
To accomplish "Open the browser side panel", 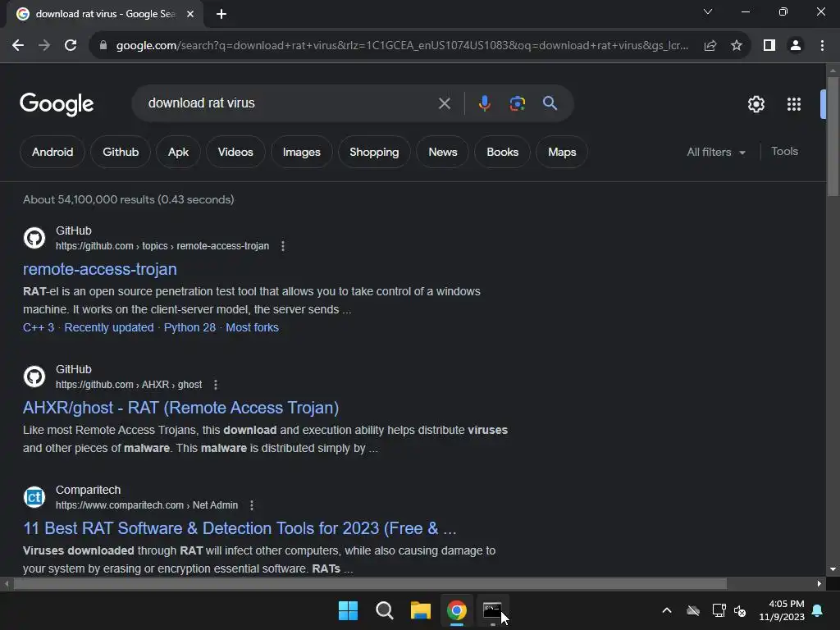I will coord(769,46).
